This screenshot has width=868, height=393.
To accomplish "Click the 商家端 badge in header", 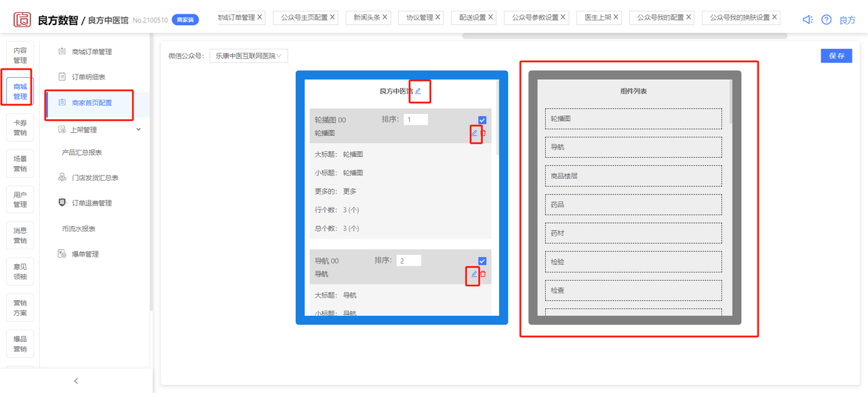I will coord(185,20).
